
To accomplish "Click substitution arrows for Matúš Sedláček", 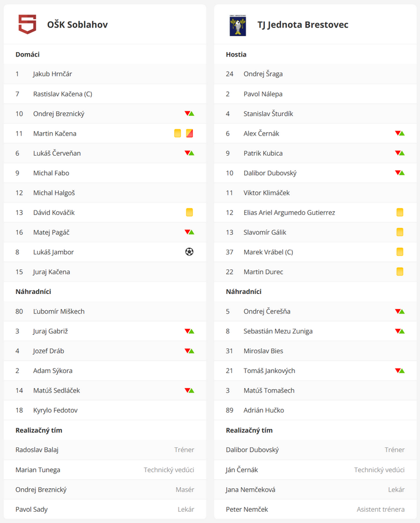I will point(189,390).
